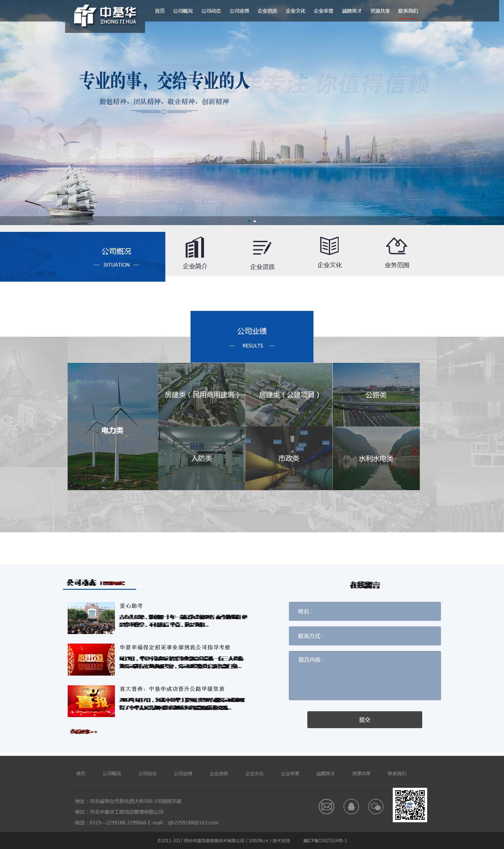
Task: Click the email envelope icon in footer
Action: coord(326,806)
